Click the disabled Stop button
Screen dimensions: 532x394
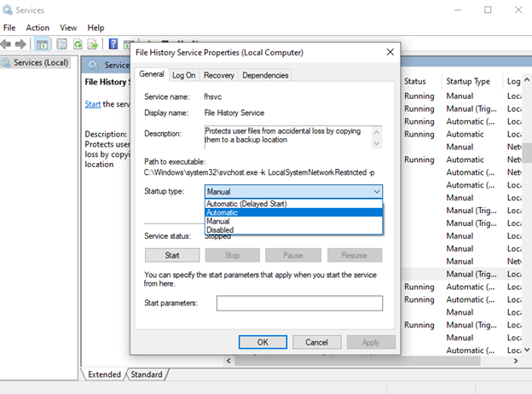tap(233, 255)
